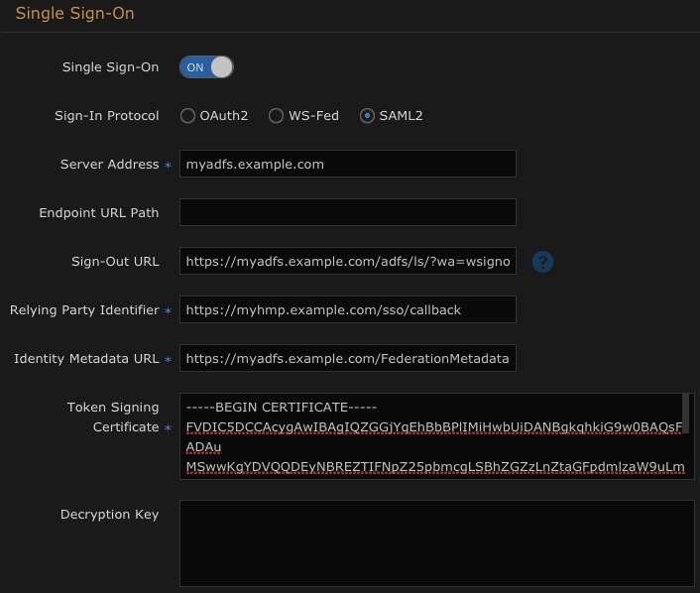Click the Identity Metadata URL field

pos(347,358)
